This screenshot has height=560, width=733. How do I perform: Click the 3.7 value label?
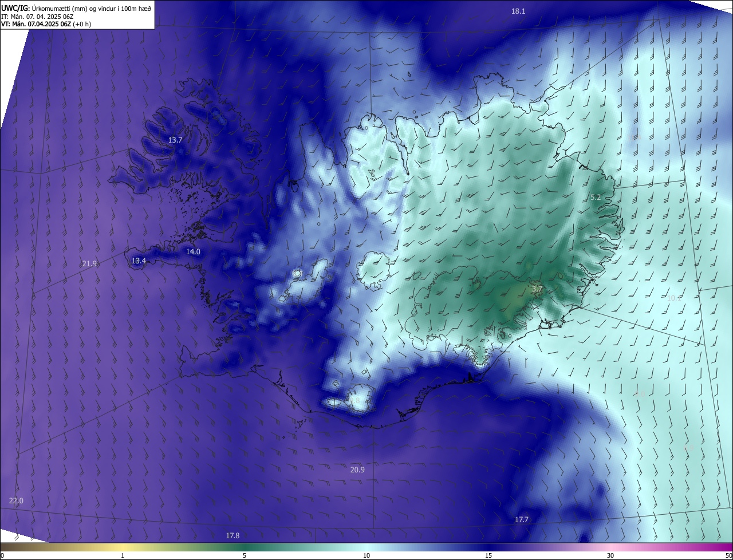point(537,289)
